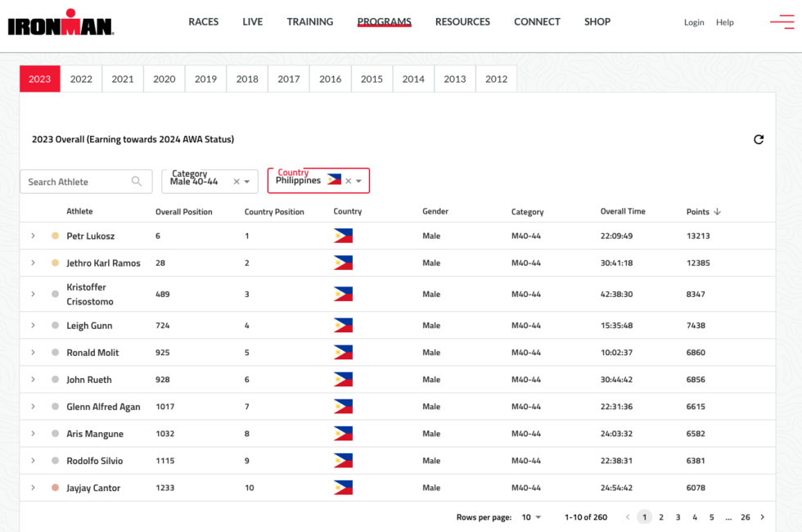Clear the Country filter

(349, 181)
